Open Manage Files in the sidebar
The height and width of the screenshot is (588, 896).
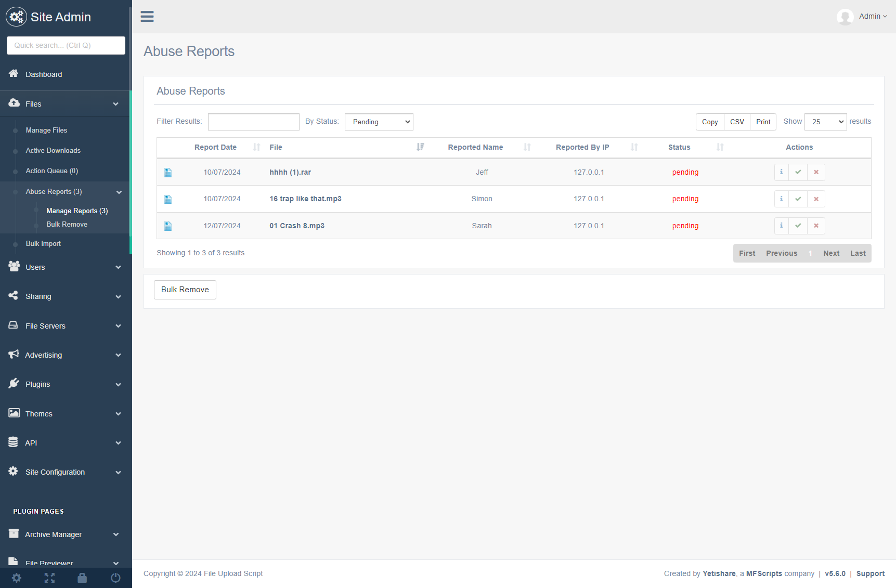click(46, 130)
